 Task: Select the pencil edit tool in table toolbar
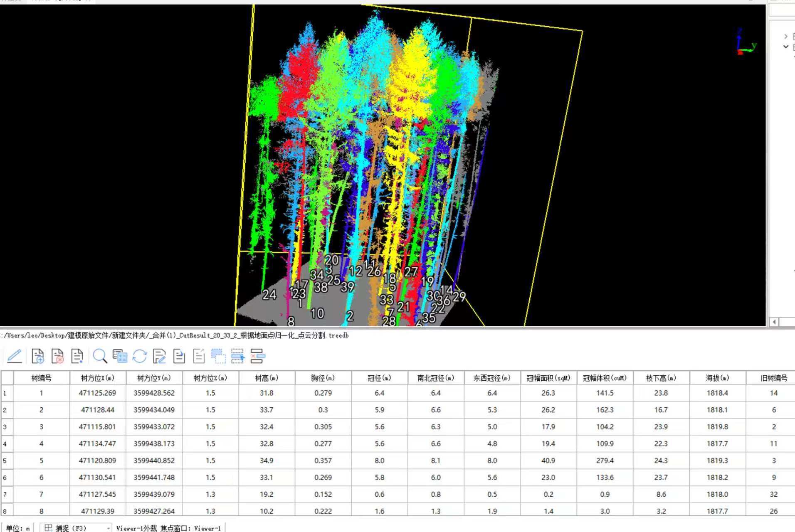click(15, 356)
